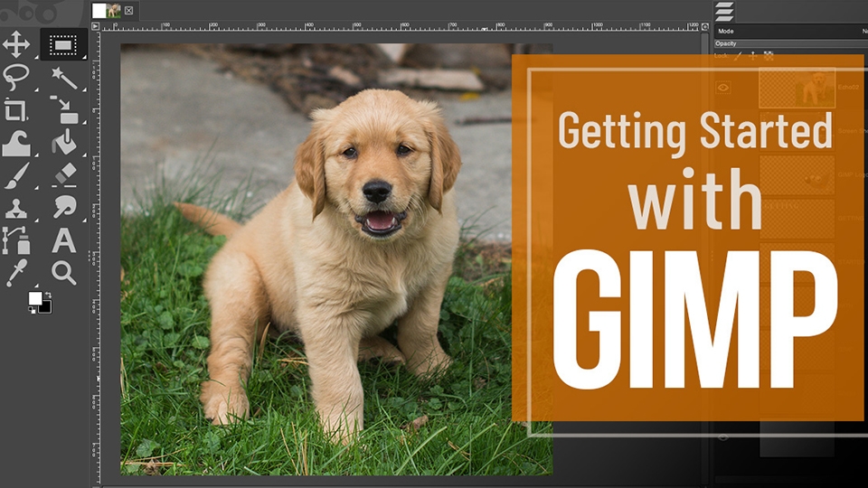Image resolution: width=868 pixels, height=488 pixels.
Task: Switch to the puppy image tab thumbnail
Action: [x=107, y=11]
